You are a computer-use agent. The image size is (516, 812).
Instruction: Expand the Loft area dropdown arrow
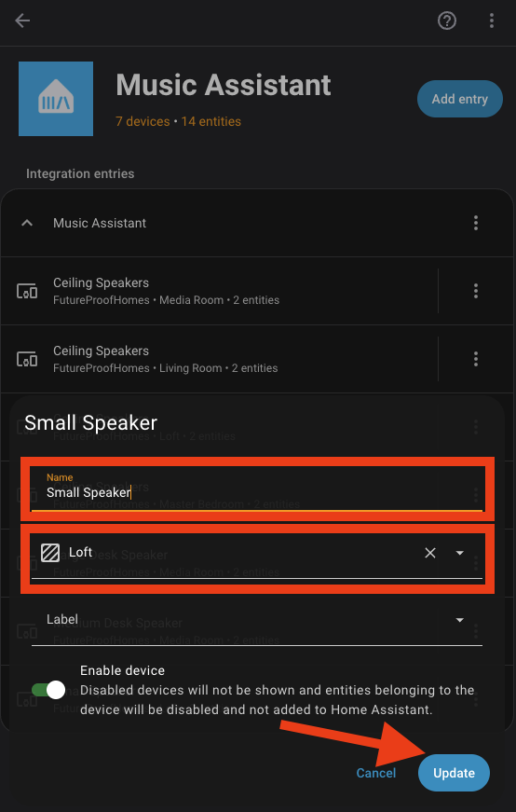[x=459, y=553]
